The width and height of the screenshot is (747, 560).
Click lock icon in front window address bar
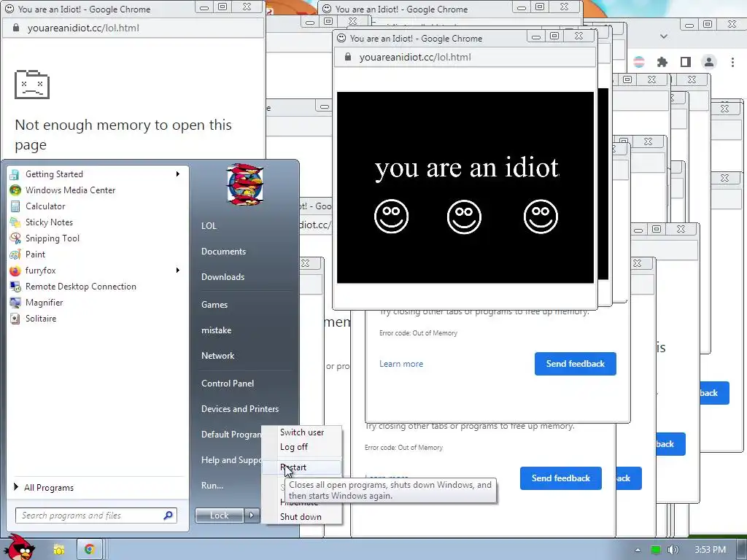(x=348, y=57)
